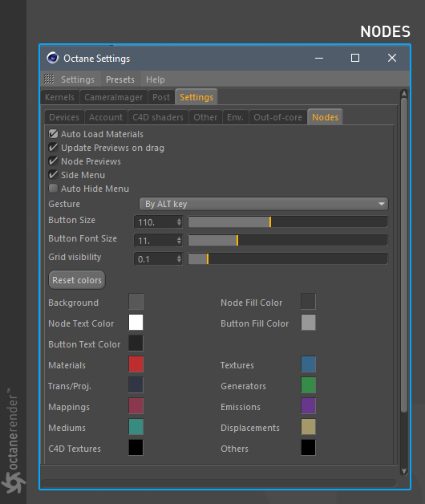Open the C4D shaders sub-tab
The width and height of the screenshot is (425, 504).
(x=158, y=117)
